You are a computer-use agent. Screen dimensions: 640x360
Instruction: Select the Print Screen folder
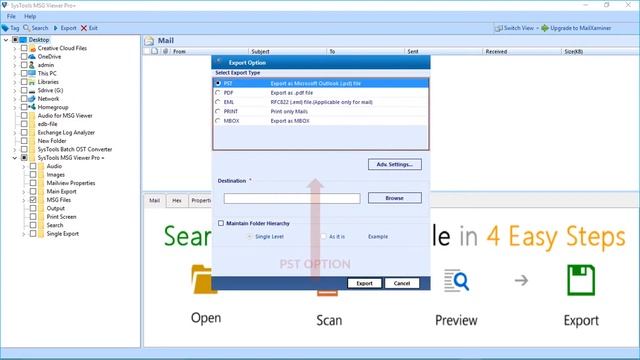[61, 217]
